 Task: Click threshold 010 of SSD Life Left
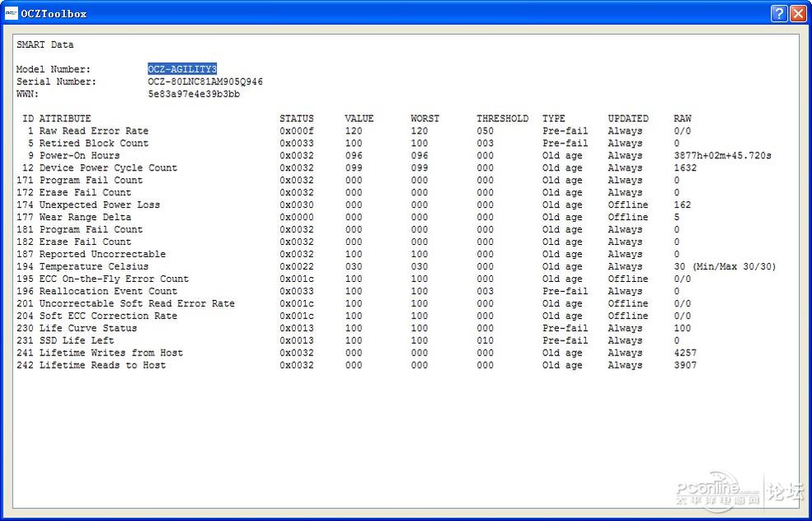pos(486,340)
